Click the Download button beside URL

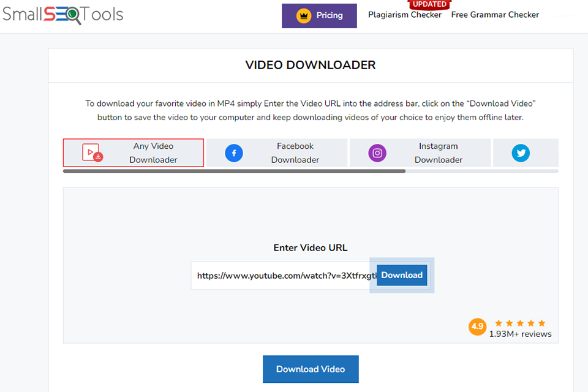[x=402, y=275]
